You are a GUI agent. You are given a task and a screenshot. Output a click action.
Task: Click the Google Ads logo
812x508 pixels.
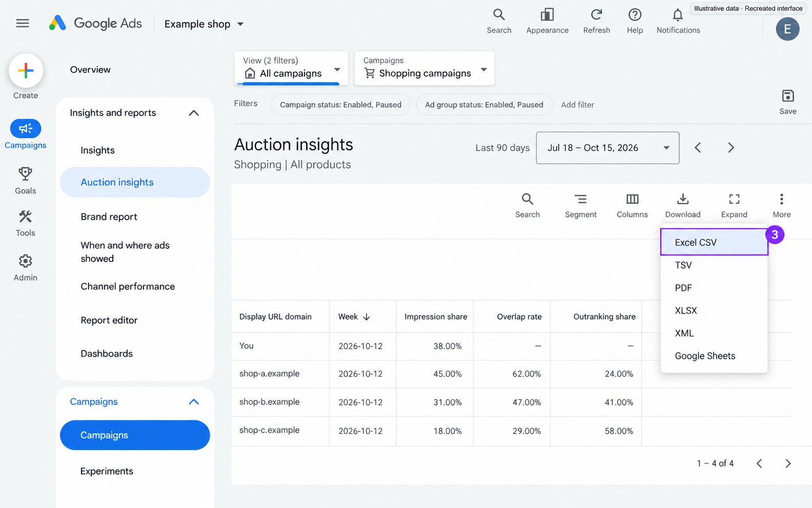pos(96,24)
